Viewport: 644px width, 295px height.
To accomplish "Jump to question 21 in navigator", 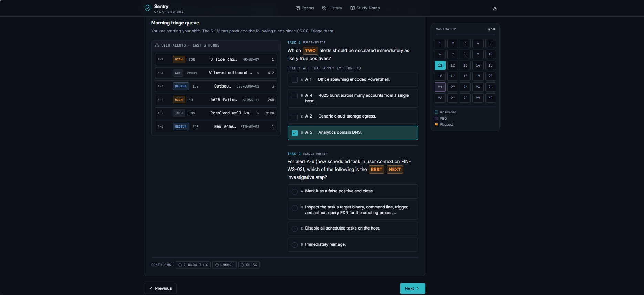I will click(440, 87).
